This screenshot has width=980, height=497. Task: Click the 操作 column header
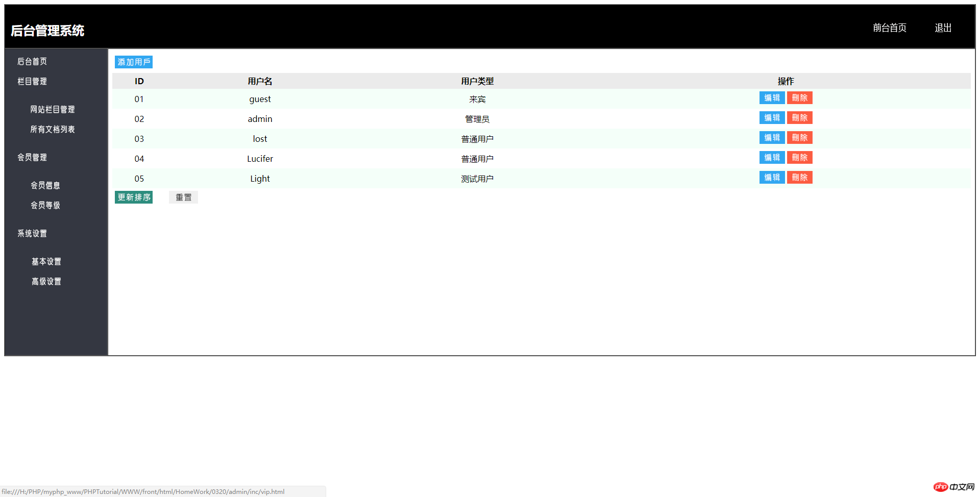coord(786,81)
